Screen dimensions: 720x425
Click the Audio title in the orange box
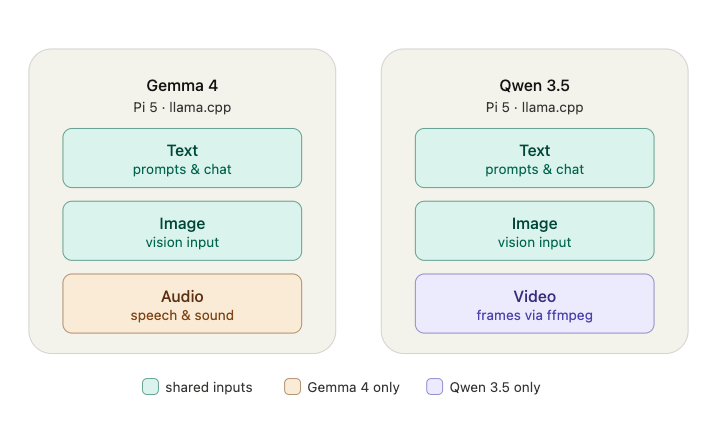tap(182, 296)
